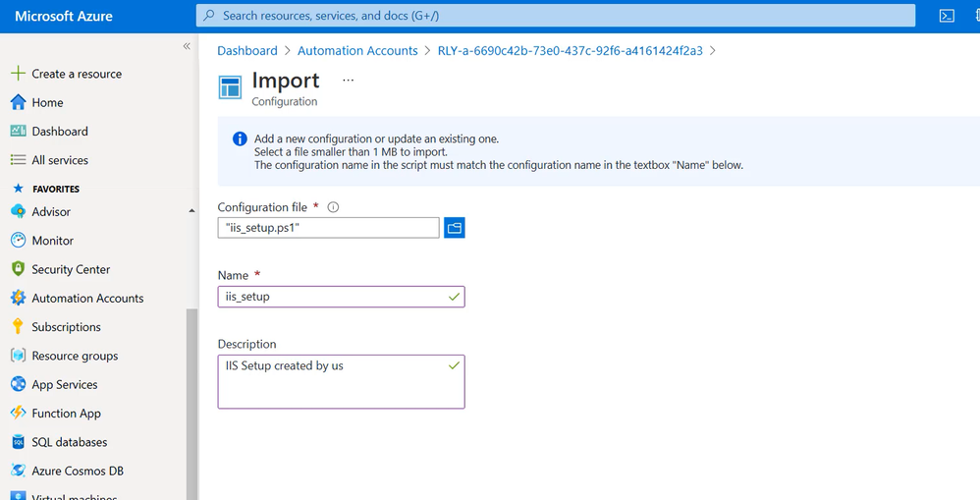Click the sidebar scroll up arrow

click(x=191, y=211)
